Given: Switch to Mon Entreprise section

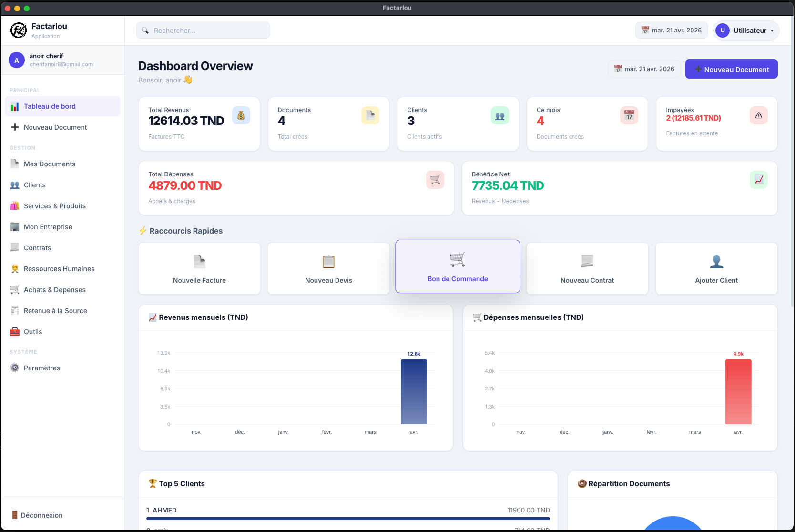Looking at the screenshot, I should tap(48, 226).
